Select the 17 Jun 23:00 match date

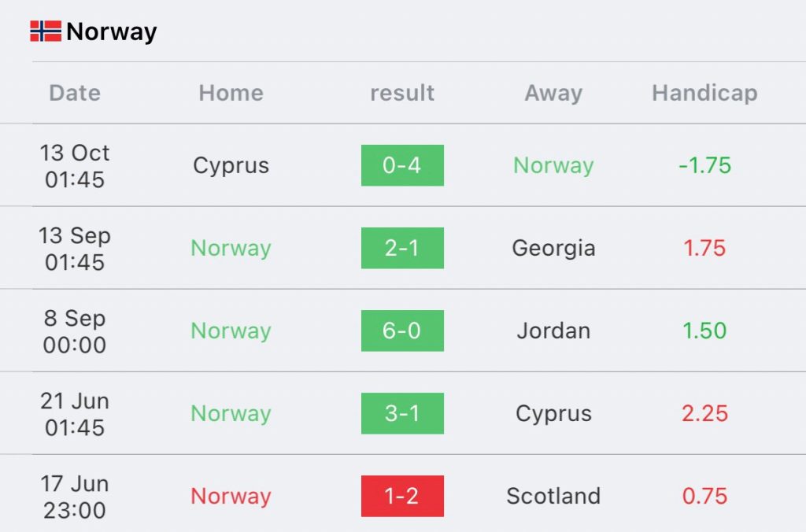click(x=75, y=497)
